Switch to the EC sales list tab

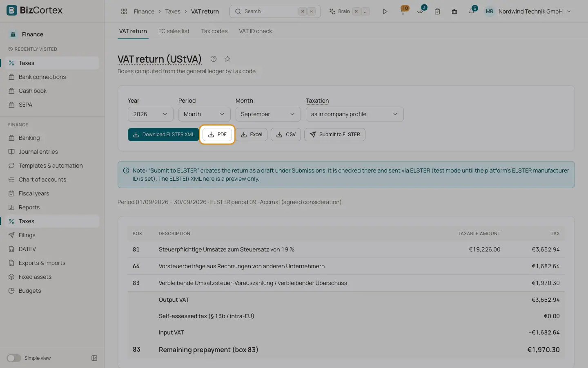click(x=174, y=31)
